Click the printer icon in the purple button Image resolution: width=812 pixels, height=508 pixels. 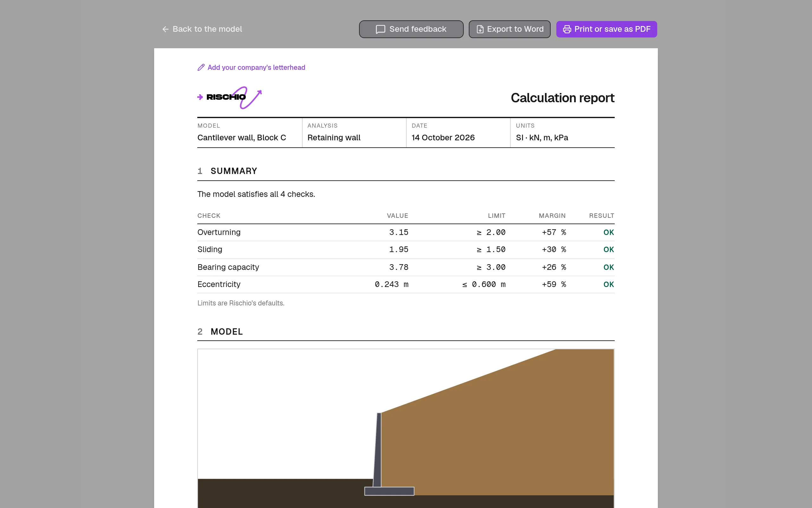pos(567,29)
